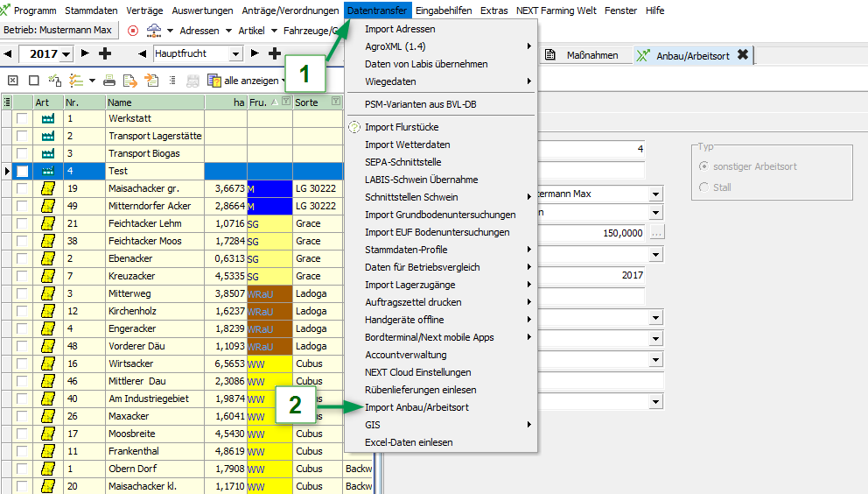
Task: Select the Stall radio button
Action: 704,187
